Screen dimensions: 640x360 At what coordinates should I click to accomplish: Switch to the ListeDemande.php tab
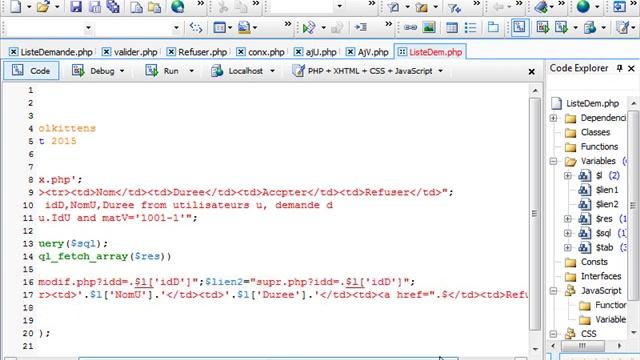coord(51,52)
